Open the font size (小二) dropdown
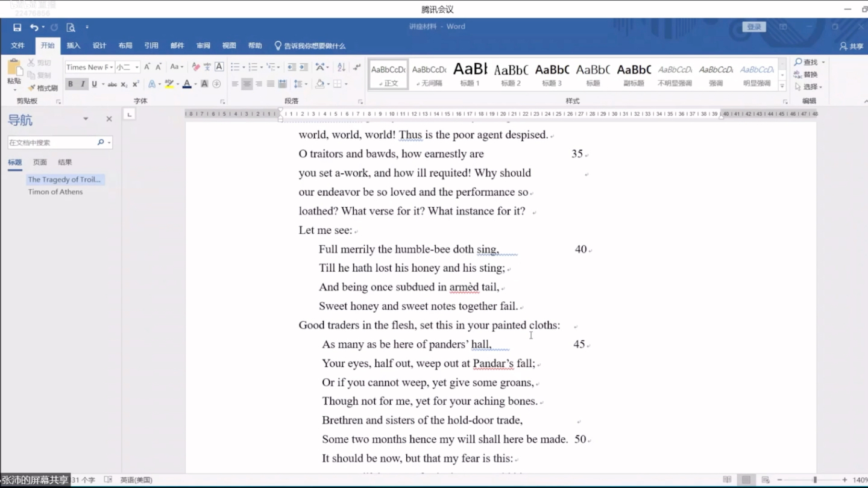 137,67
